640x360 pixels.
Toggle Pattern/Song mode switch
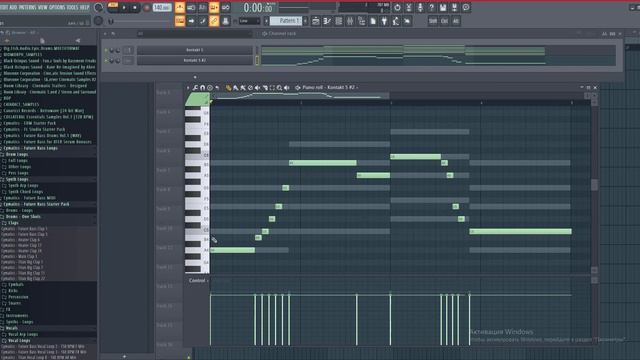[x=113, y=7]
